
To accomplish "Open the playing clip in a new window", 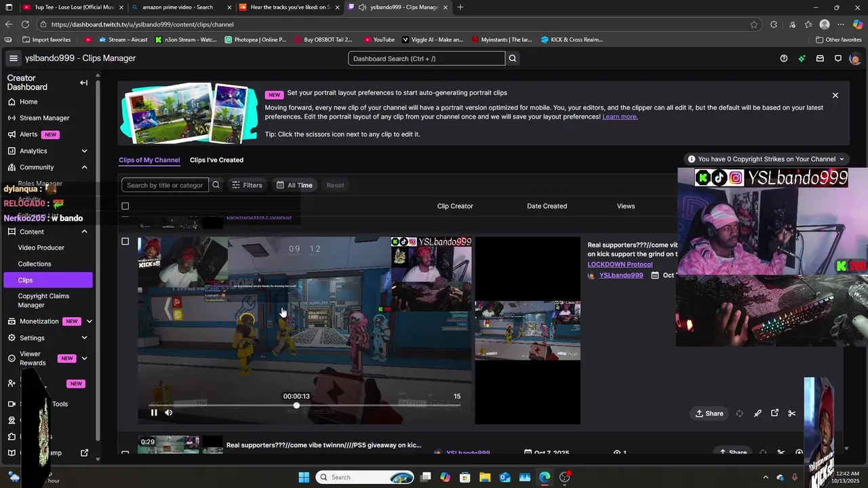I will [x=774, y=413].
